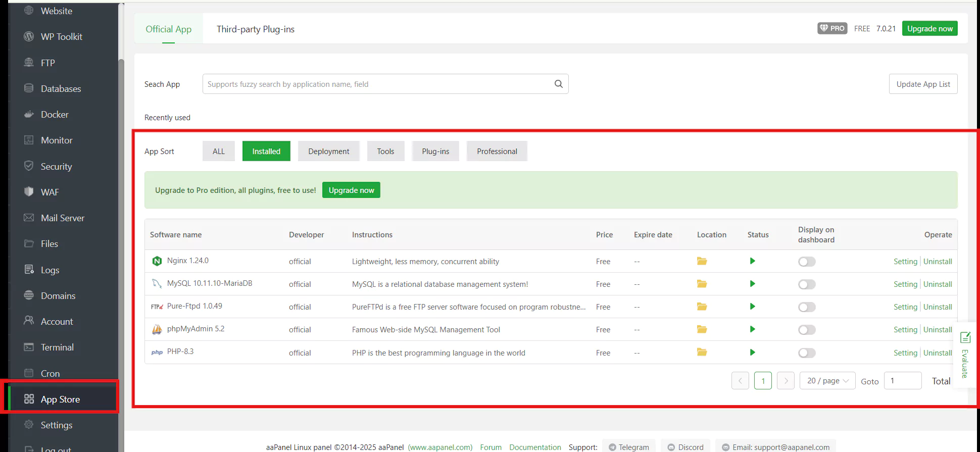Select the Deployment app filter
Screen dimensions: 980x452
pyautogui.click(x=328, y=151)
